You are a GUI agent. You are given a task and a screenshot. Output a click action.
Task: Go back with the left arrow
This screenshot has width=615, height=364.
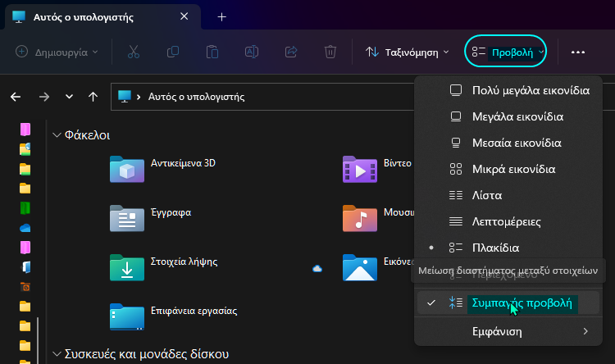click(x=16, y=97)
